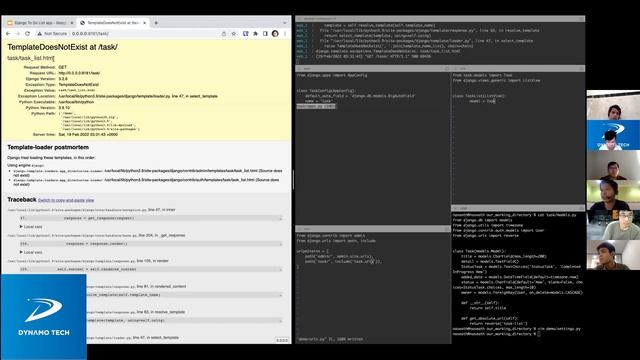640x360 pixels.
Task: Click the urlpatterns line in the editor
Action: coord(313,251)
